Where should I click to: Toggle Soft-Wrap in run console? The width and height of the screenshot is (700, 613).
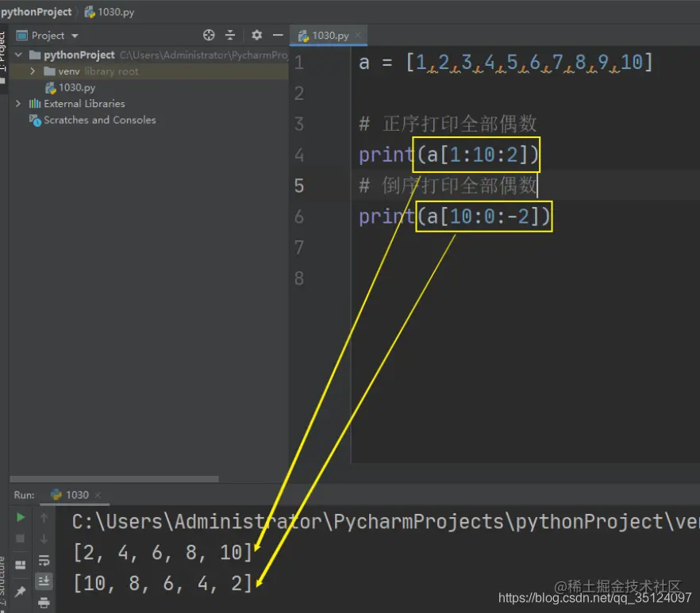click(x=44, y=561)
